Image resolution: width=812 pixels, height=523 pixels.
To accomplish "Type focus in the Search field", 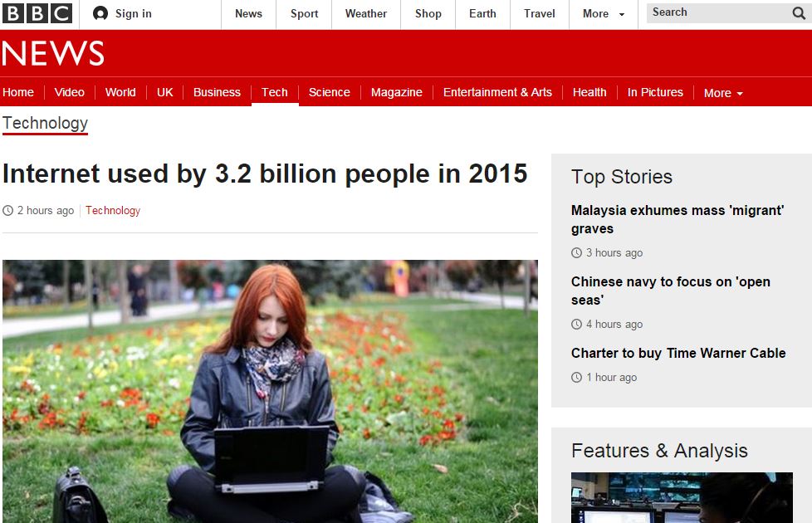I will 719,12.
